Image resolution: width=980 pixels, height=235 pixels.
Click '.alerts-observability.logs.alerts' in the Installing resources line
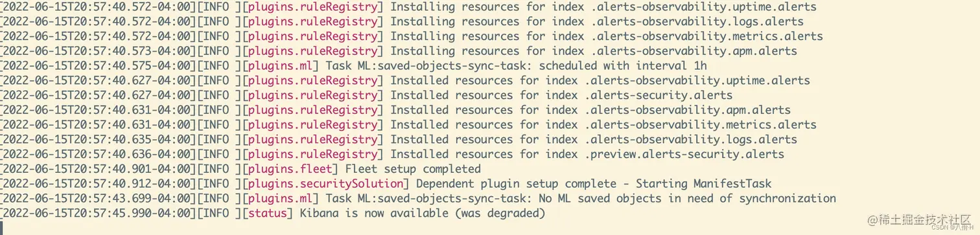click(x=697, y=21)
